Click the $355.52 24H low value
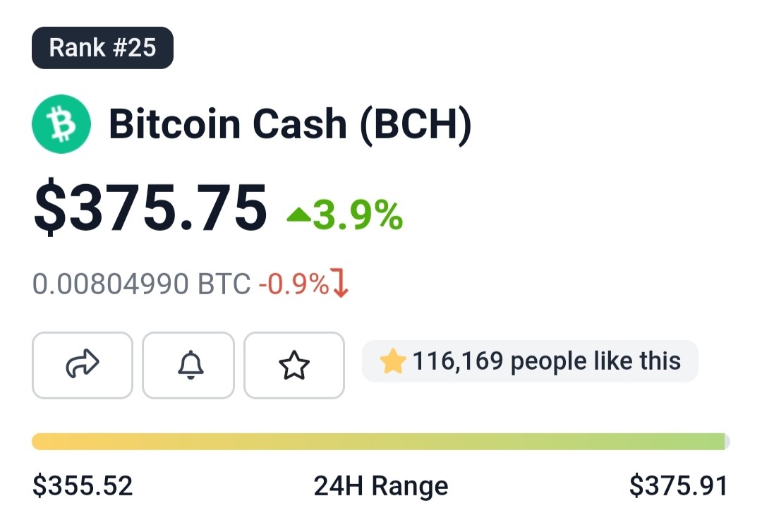This screenshot has width=762, height=532. click(83, 486)
